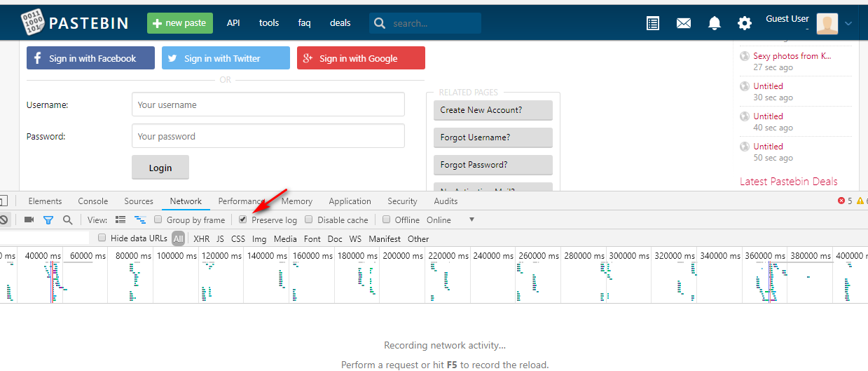Toggle the waterfall overview icon
Screen dimensions: 868x371
coord(140,220)
